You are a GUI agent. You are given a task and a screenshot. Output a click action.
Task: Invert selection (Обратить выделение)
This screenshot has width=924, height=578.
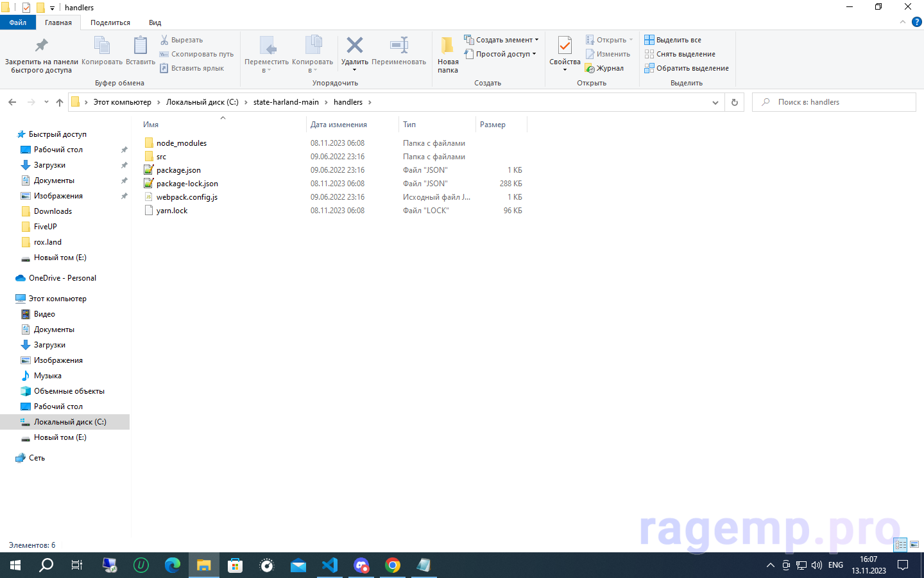point(687,68)
